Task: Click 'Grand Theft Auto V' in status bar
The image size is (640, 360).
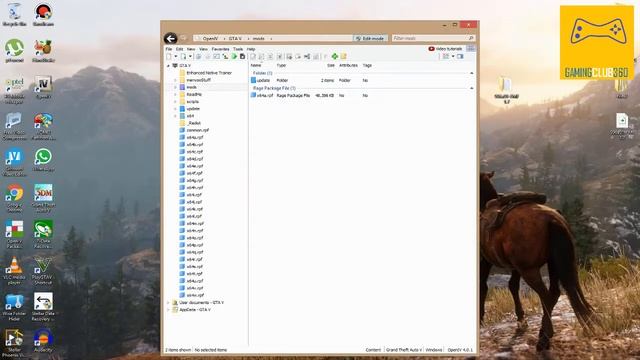Action: 404,350
